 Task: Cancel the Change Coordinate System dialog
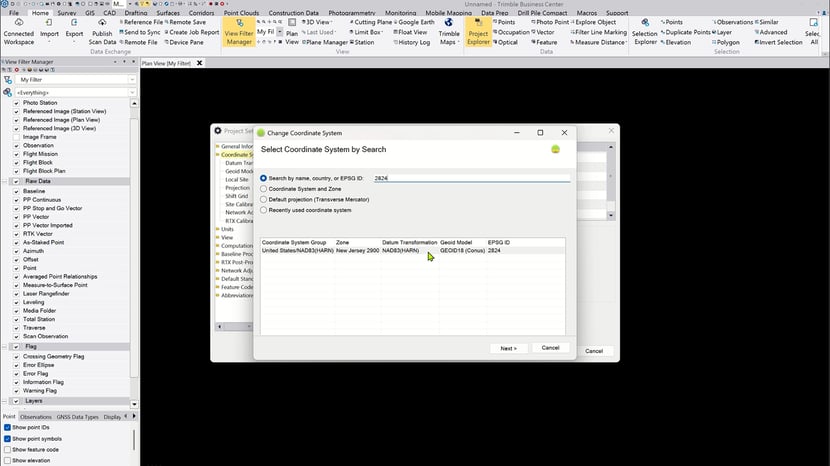pos(550,348)
